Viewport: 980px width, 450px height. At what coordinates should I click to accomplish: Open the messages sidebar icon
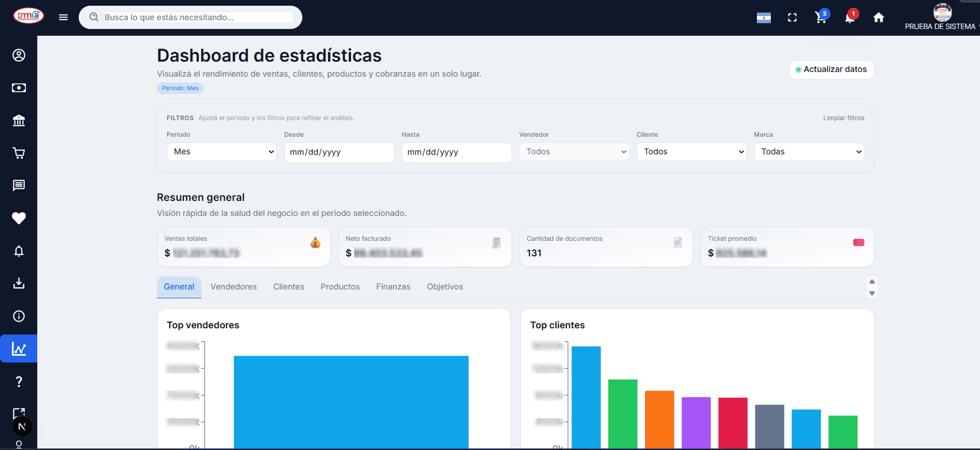[x=19, y=185]
